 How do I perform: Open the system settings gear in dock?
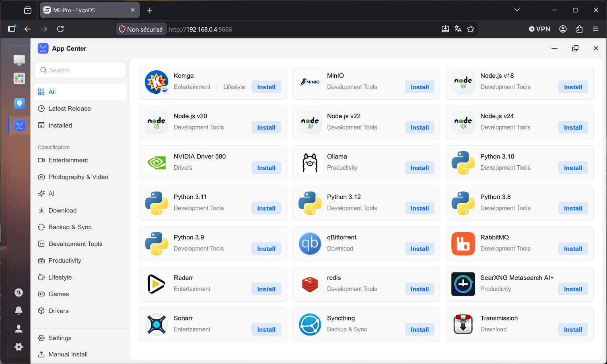19,347
